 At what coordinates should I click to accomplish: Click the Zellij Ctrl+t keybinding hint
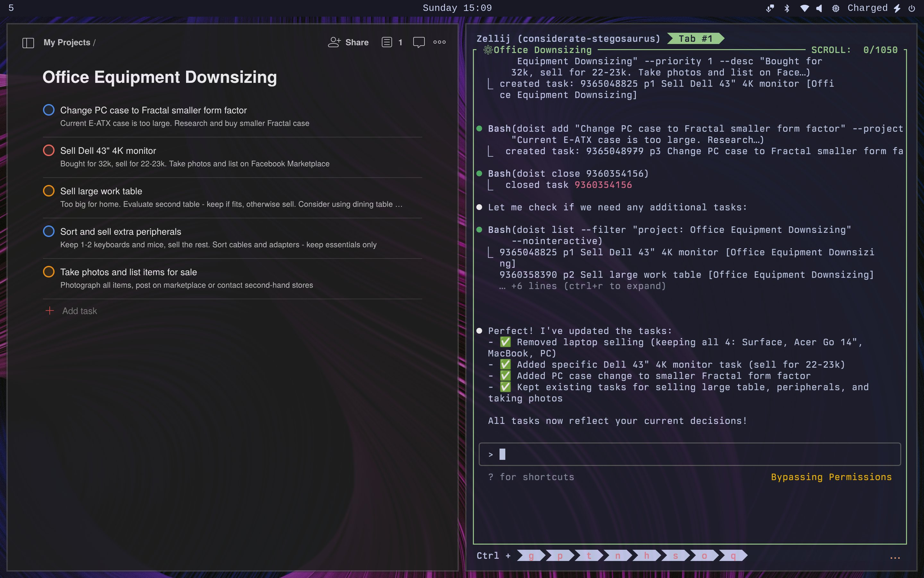click(589, 556)
